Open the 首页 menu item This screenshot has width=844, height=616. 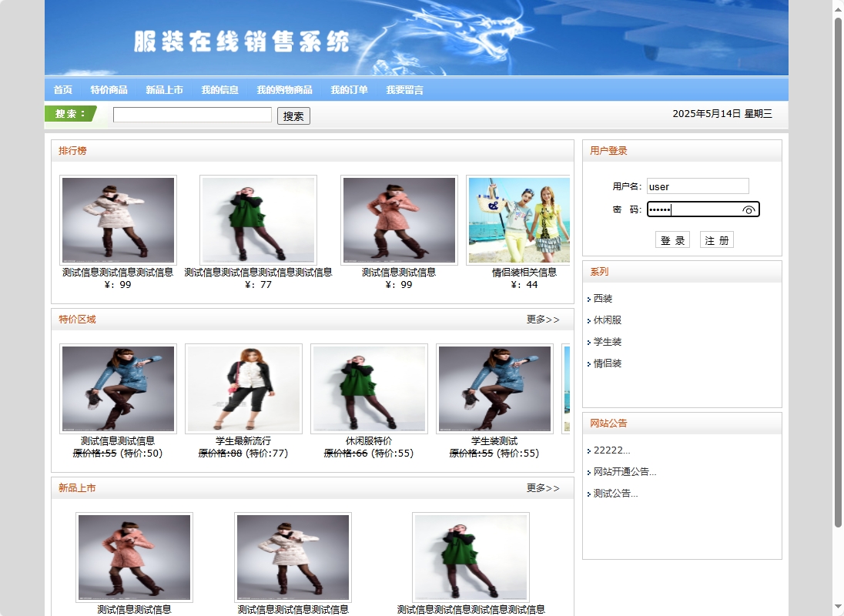[62, 89]
